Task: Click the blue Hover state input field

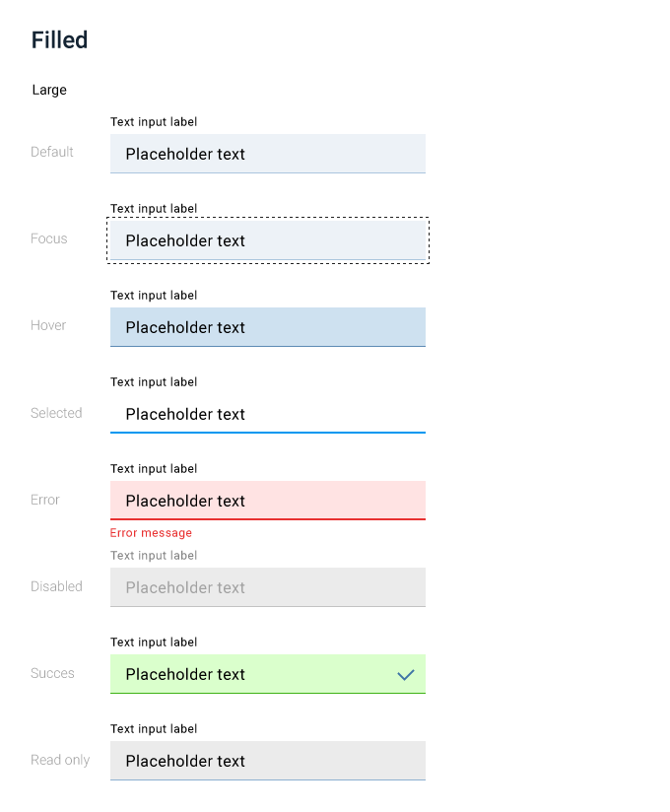Action: tap(268, 327)
